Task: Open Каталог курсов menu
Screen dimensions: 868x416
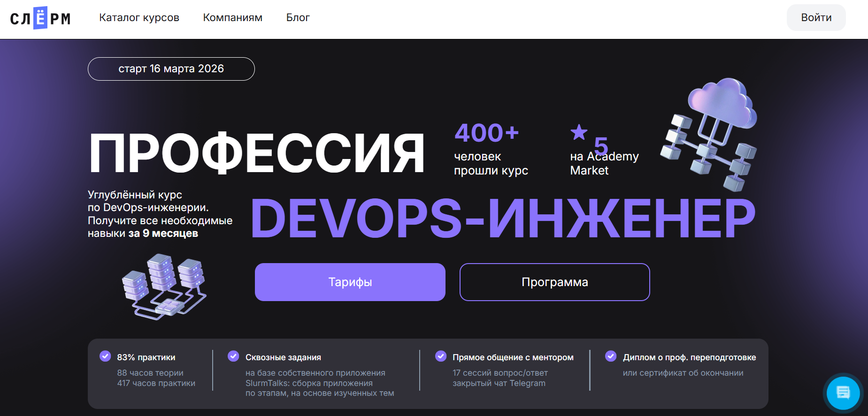Action: coord(139,18)
